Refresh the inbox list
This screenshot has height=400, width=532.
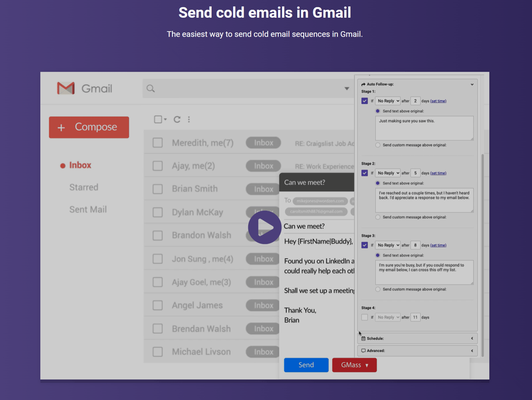pos(177,120)
